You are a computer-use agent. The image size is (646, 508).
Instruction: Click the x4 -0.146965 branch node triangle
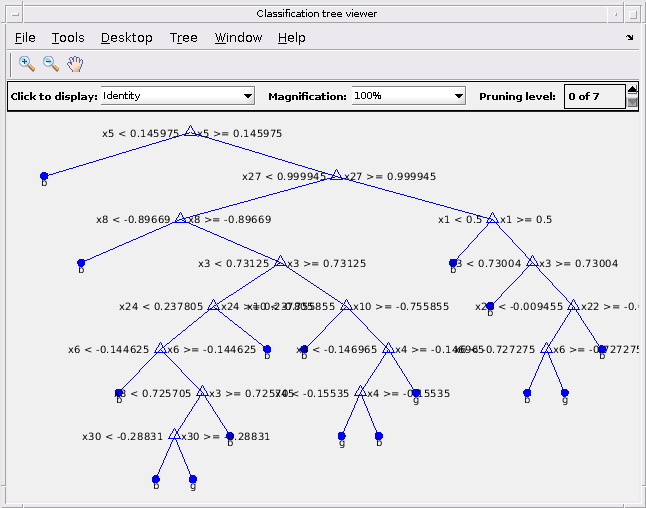(x=388, y=349)
